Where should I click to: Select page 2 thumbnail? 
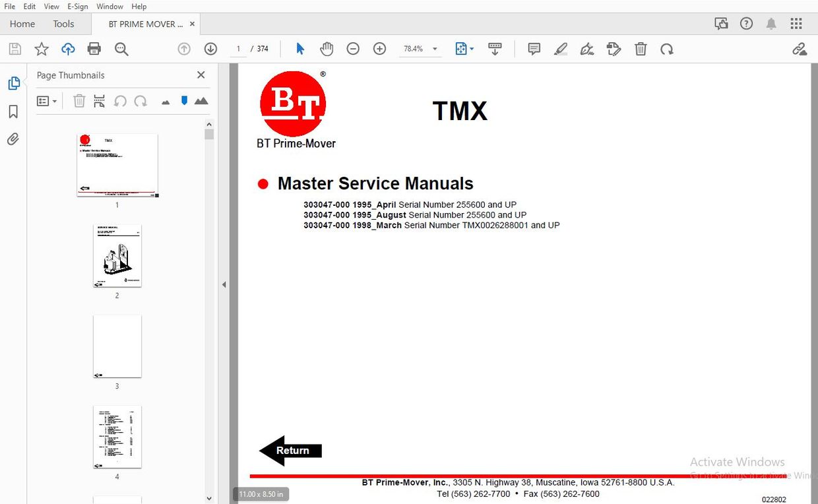(x=117, y=256)
